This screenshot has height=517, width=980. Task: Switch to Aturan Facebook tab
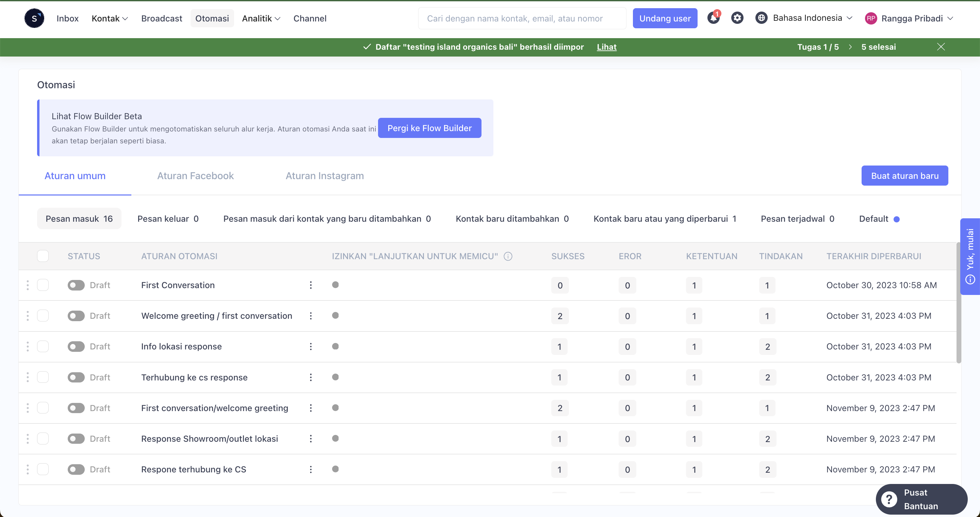click(196, 175)
